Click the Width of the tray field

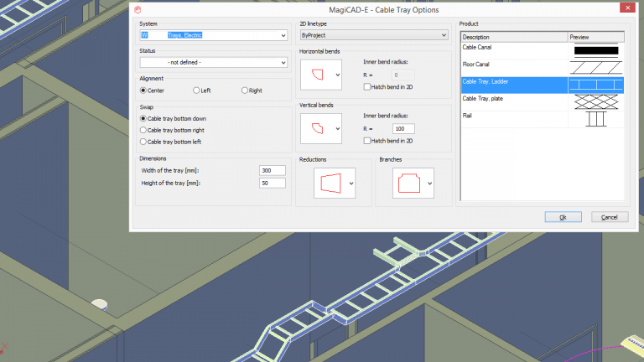[273, 170]
